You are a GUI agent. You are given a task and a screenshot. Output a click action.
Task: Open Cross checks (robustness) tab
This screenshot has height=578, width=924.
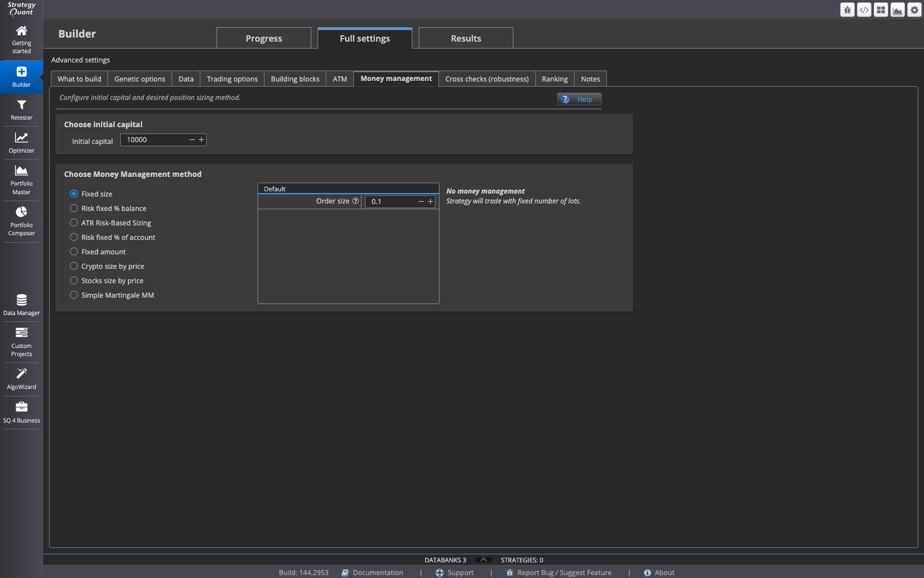(x=487, y=79)
